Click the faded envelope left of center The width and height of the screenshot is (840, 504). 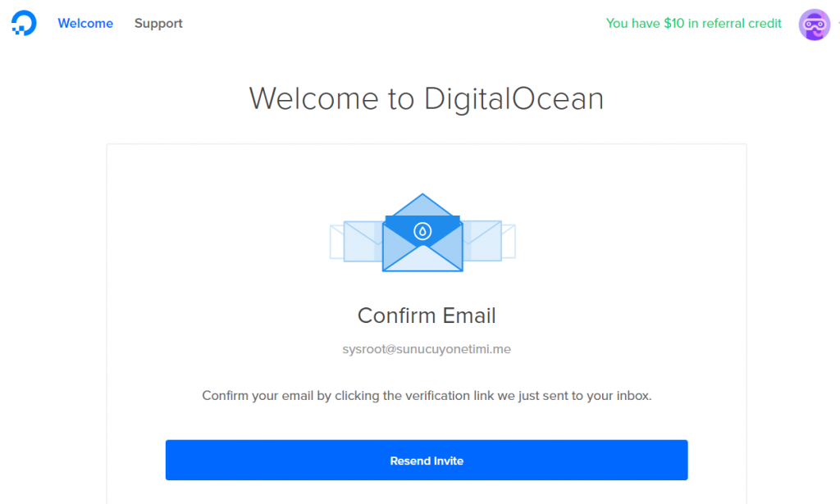click(363, 241)
